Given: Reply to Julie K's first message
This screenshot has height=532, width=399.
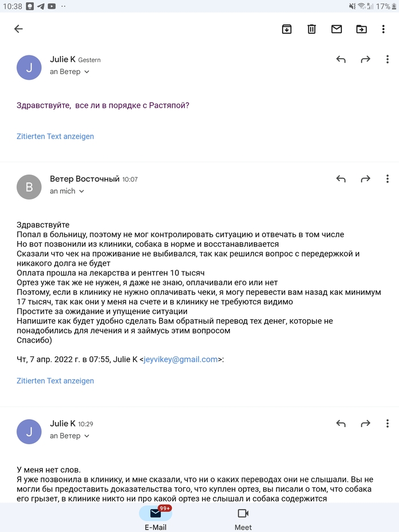Looking at the screenshot, I should point(341,59).
